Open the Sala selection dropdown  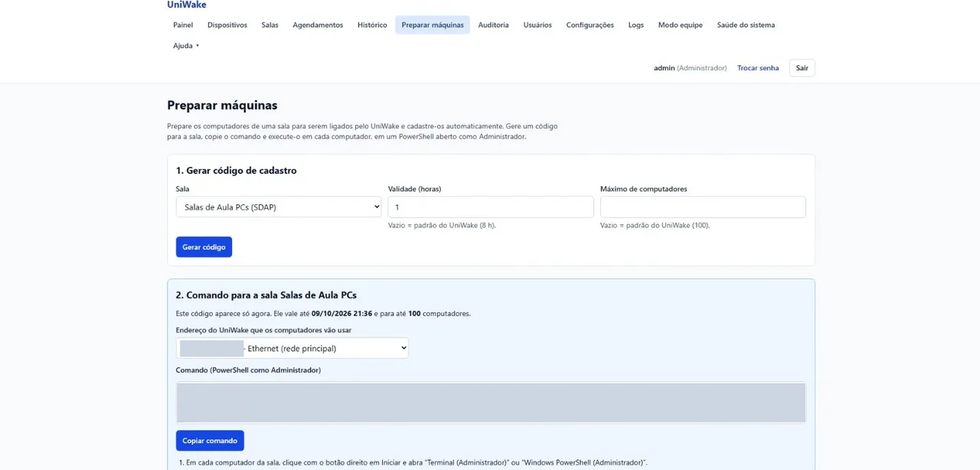[279, 207]
